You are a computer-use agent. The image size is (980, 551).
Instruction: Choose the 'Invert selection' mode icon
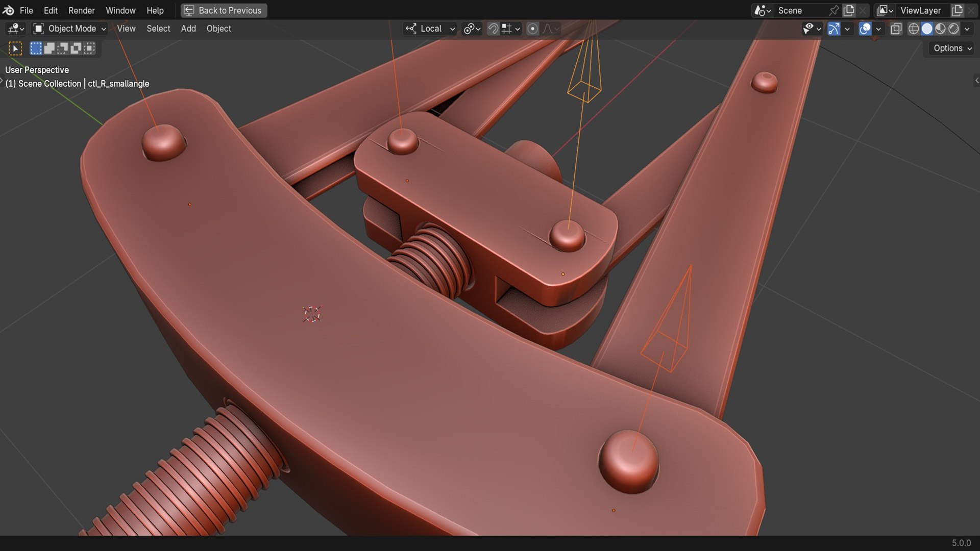coord(76,48)
